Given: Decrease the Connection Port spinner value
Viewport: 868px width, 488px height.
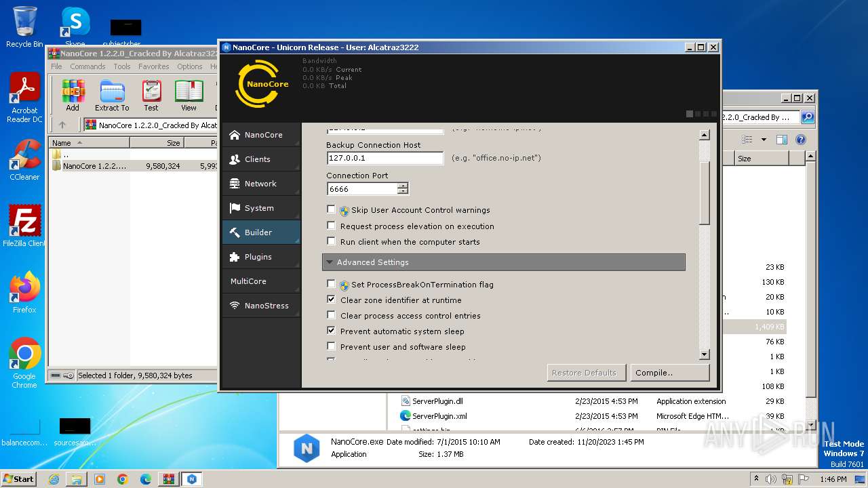Looking at the screenshot, I should coord(403,192).
